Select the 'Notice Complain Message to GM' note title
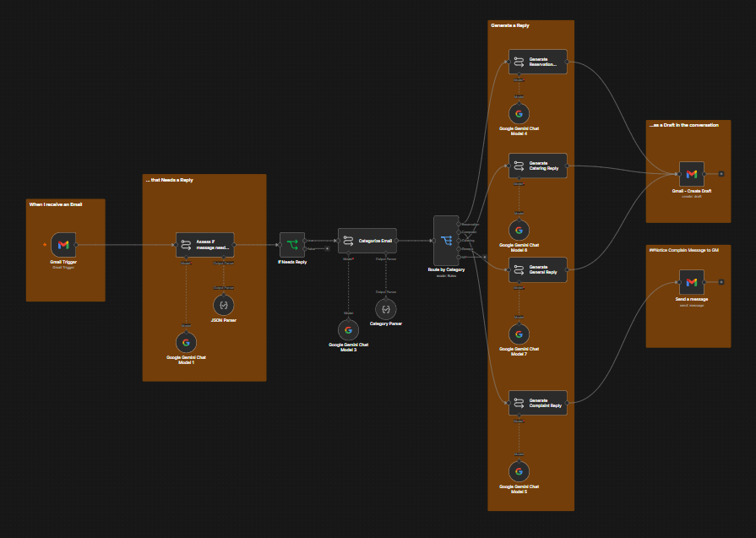The height and width of the screenshot is (538, 756). (x=683, y=250)
